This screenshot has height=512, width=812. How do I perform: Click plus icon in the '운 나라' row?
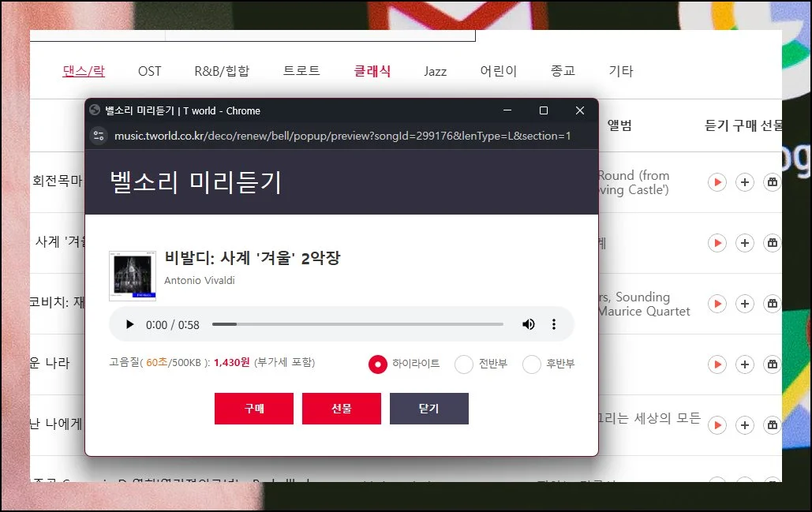744,364
